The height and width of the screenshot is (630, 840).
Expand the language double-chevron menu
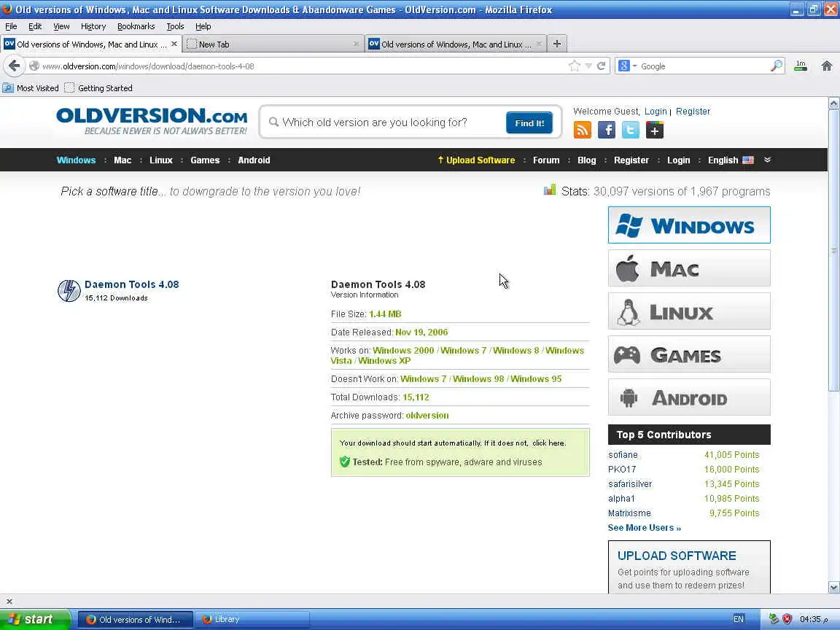(767, 160)
